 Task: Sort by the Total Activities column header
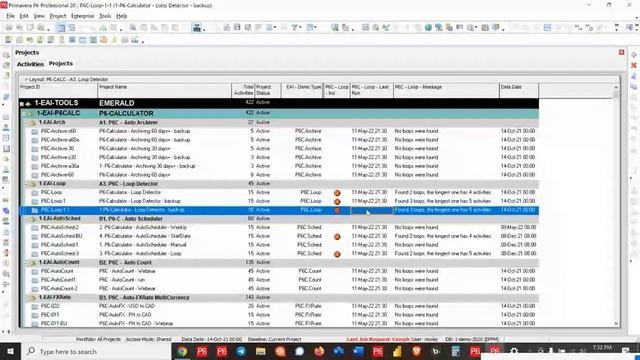pos(243,90)
